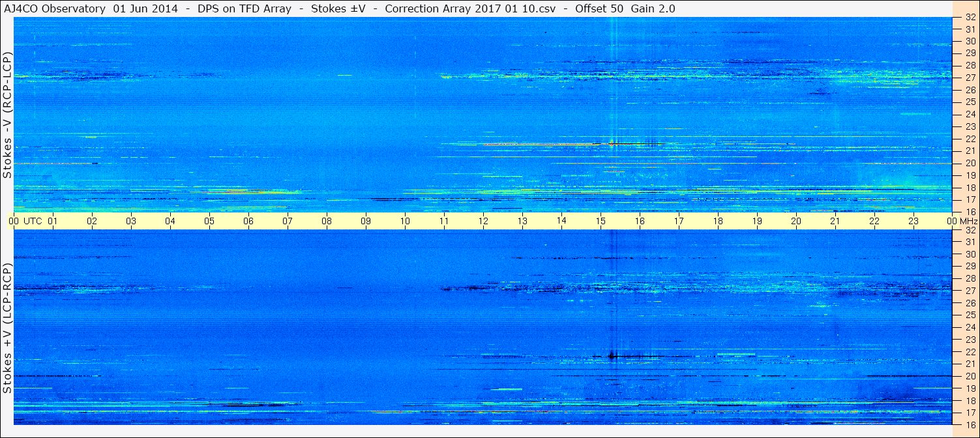Click '00 UTC' start label on time axis

click(x=25, y=221)
